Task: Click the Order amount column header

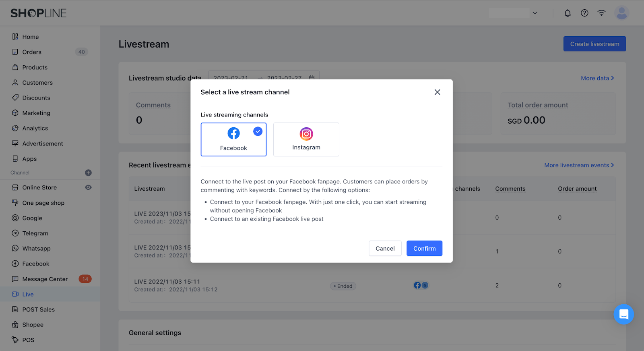Action: (x=577, y=189)
